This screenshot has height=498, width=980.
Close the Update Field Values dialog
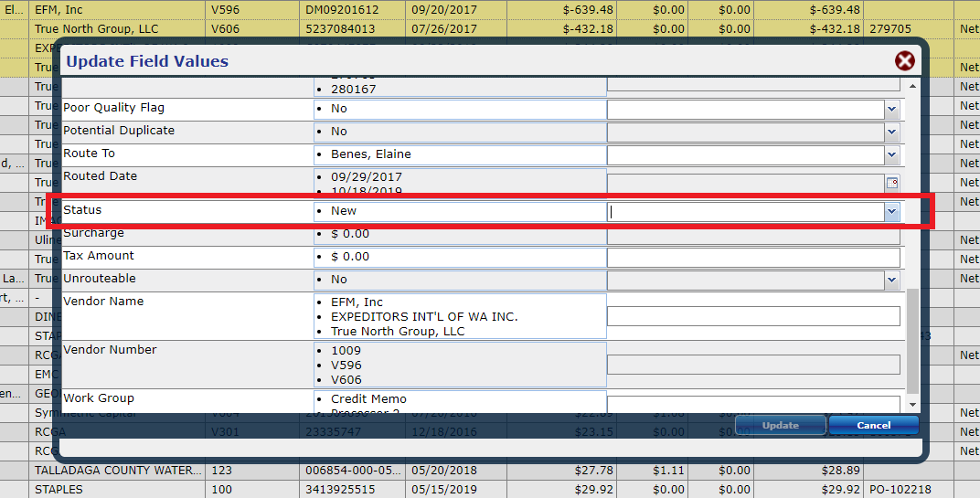click(x=904, y=61)
